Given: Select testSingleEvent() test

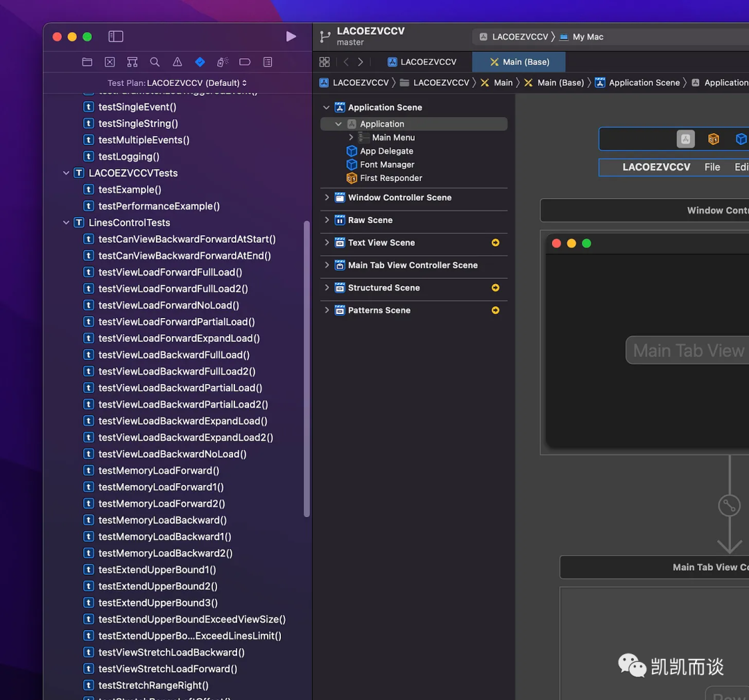Looking at the screenshot, I should (137, 107).
